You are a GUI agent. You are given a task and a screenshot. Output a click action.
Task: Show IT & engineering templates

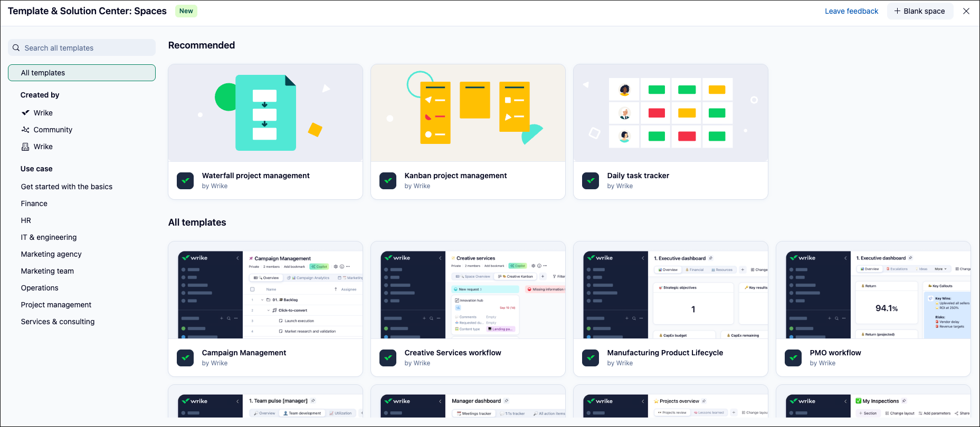(x=49, y=237)
